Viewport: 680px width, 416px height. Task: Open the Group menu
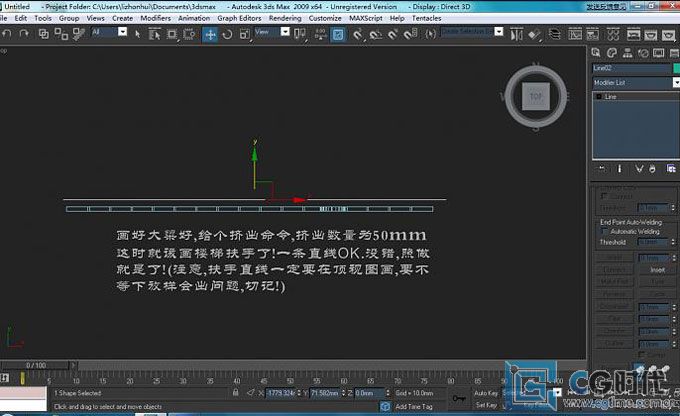(69, 18)
